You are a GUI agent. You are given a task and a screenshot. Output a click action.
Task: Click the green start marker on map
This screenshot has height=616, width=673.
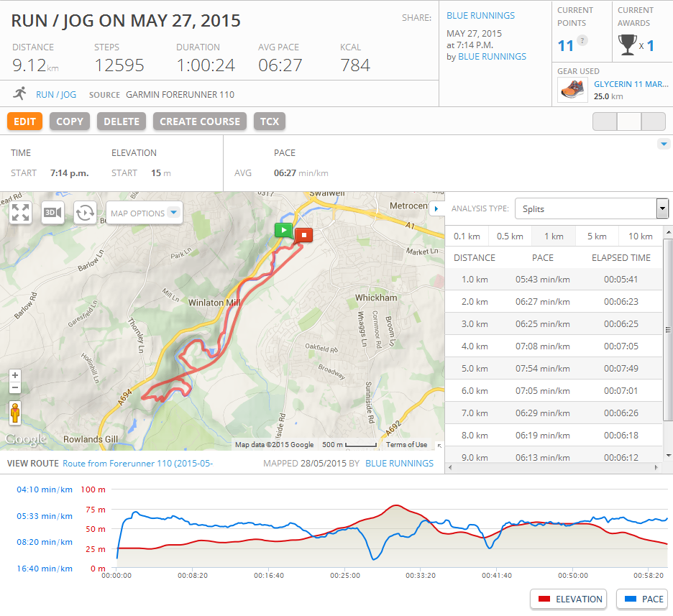tap(283, 231)
